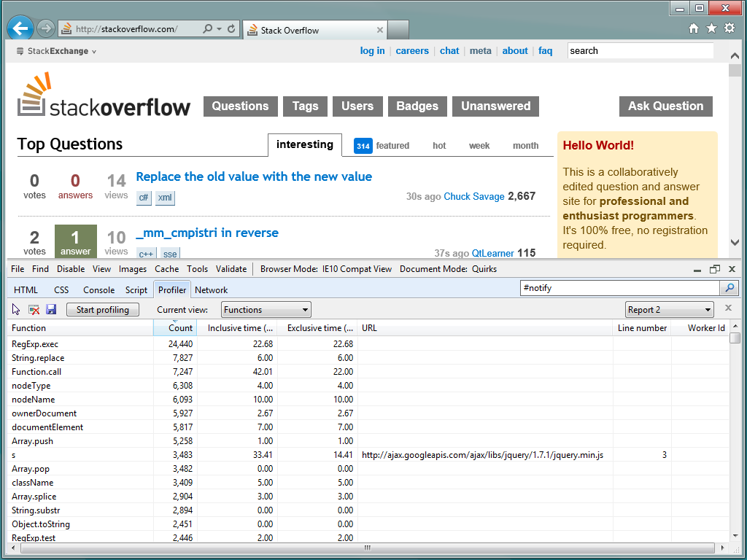Click the page Refresh icon
The width and height of the screenshot is (747, 560).
coord(231,28)
